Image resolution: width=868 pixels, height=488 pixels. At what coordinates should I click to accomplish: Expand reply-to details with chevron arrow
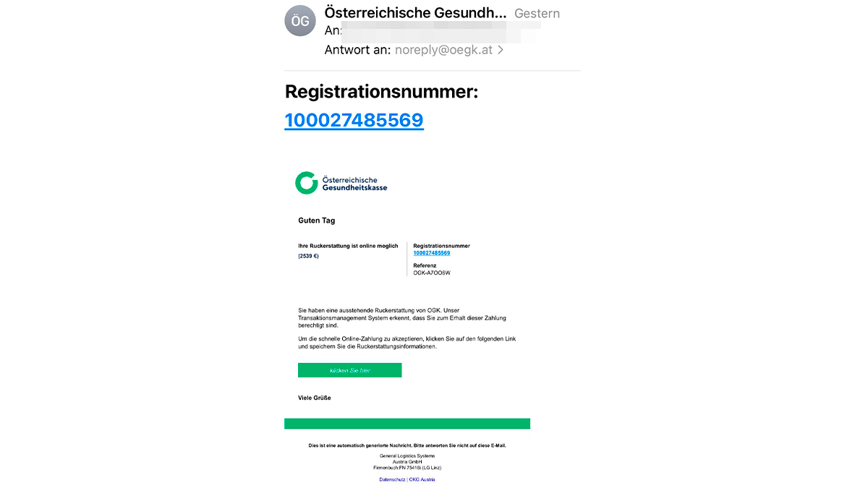tap(501, 51)
